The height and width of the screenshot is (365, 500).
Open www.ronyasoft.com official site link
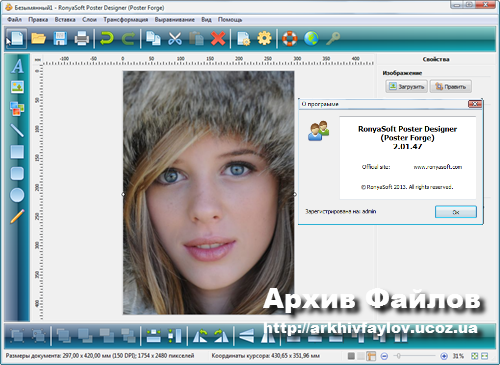coord(438,167)
